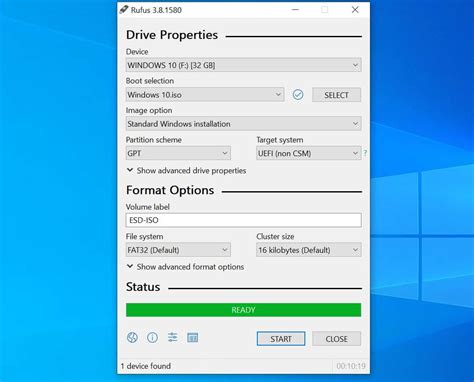Click the Format Options heading
Image resolution: width=474 pixels, height=382 pixels.
170,190
